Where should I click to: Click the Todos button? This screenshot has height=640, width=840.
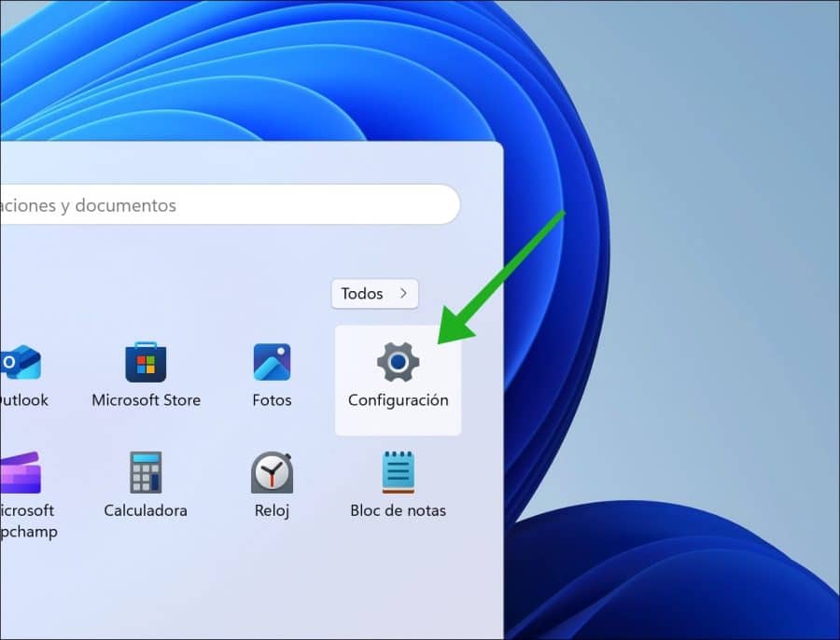click(x=369, y=293)
